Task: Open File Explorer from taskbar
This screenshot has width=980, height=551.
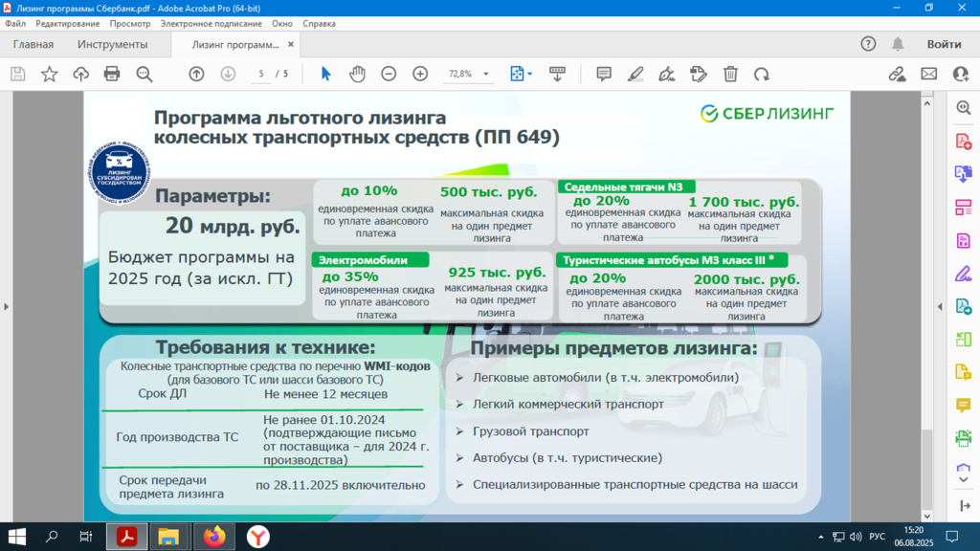Action: 168,537
